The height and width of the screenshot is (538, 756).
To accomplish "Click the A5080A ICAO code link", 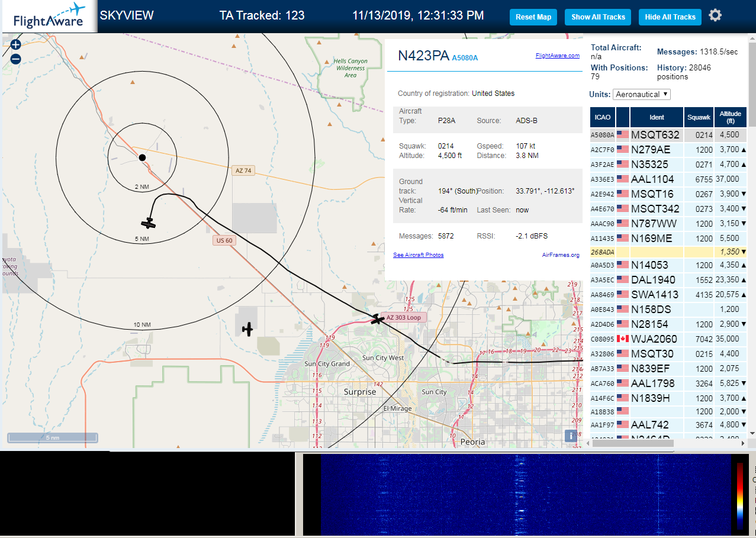I will pos(465,57).
